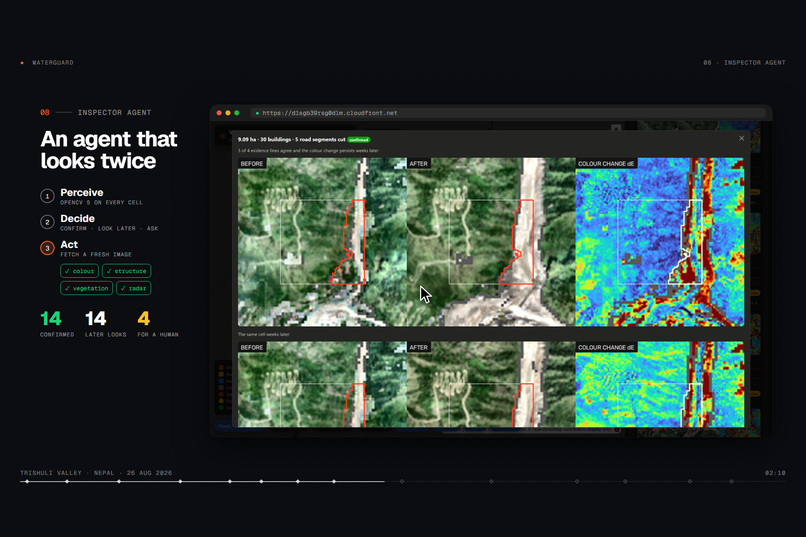806x537 pixels.
Task: Click 'FETCH A FRESH IMAGE' under Act
Action: [96, 255]
